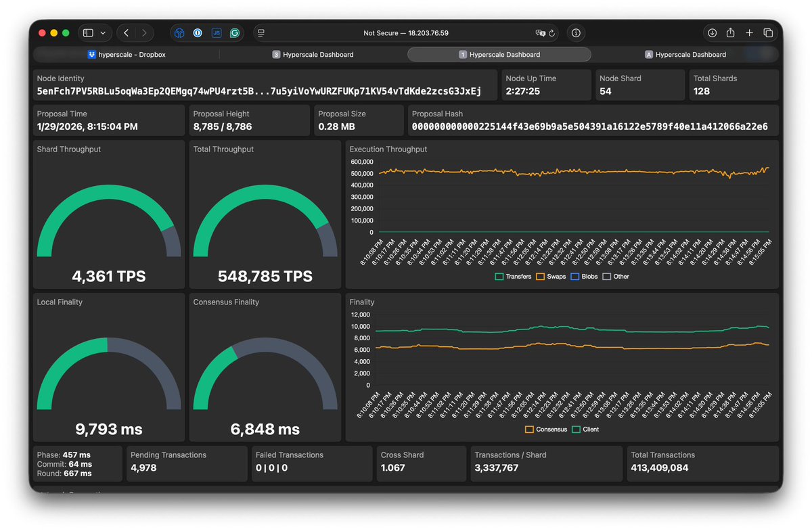This screenshot has width=812, height=531.
Task: Go back with the back arrow
Action: coord(126,32)
